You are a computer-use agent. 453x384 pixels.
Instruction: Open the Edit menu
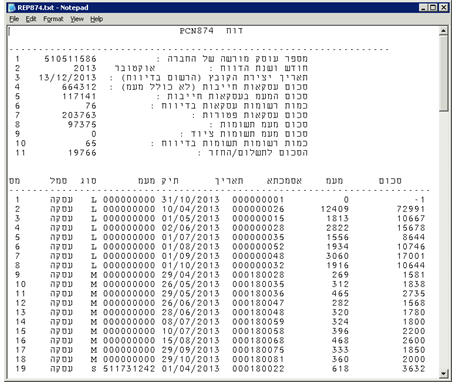31,19
